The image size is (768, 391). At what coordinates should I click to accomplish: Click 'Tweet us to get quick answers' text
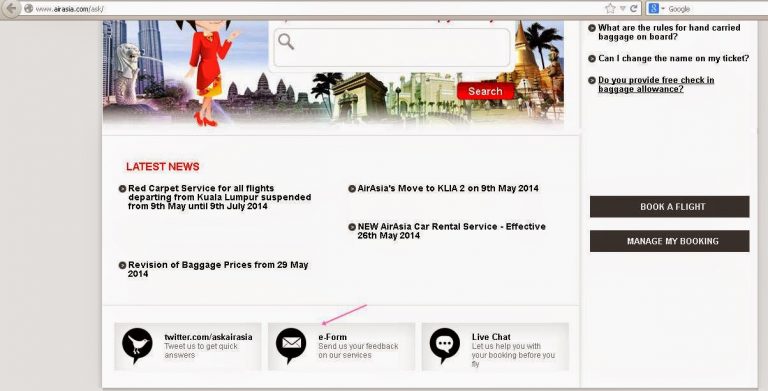click(201, 350)
